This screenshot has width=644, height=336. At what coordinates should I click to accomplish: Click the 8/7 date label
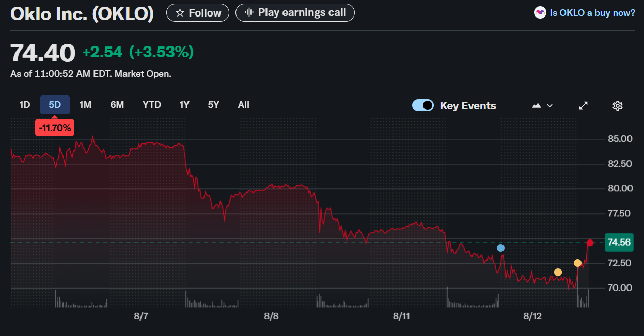point(141,316)
